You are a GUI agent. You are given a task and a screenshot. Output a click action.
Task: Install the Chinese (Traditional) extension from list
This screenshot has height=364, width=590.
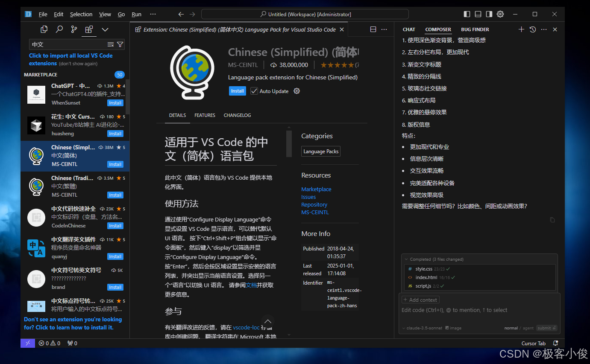point(115,195)
